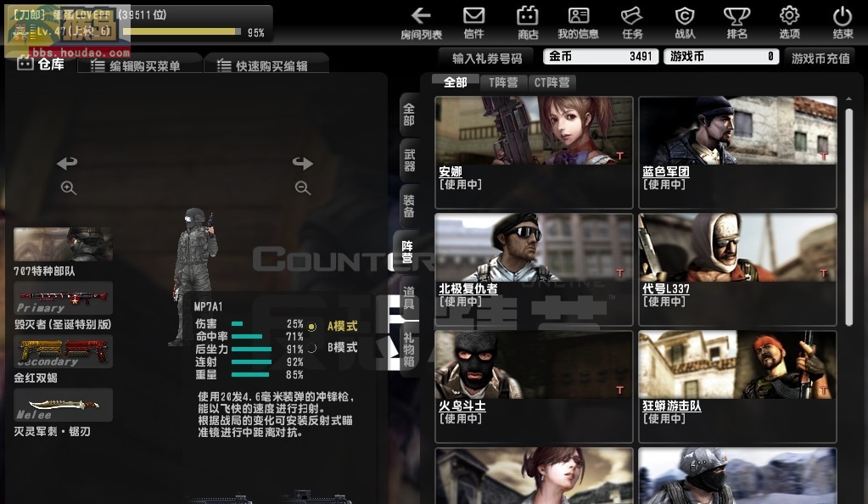
Task: Click the 北极复仇者 name link
Action: tap(468, 288)
